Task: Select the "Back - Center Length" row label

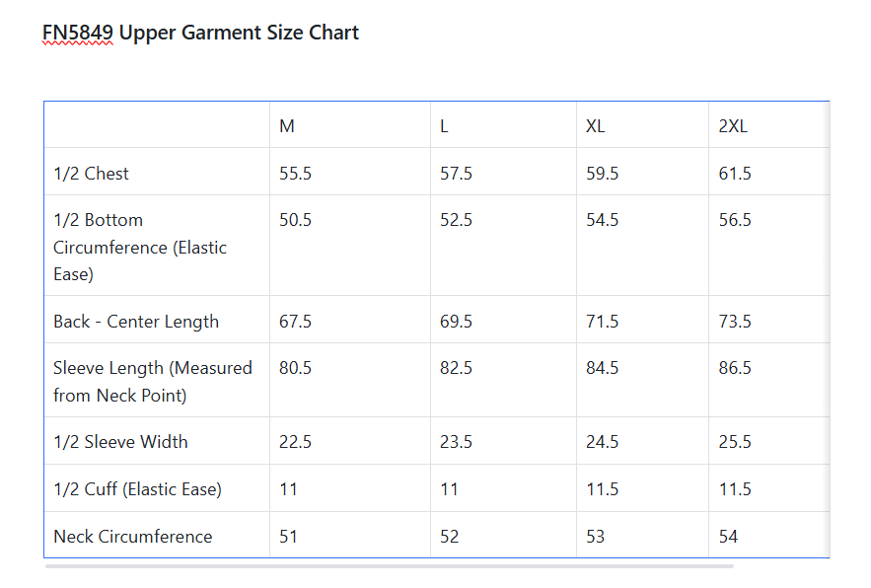Action: [136, 322]
